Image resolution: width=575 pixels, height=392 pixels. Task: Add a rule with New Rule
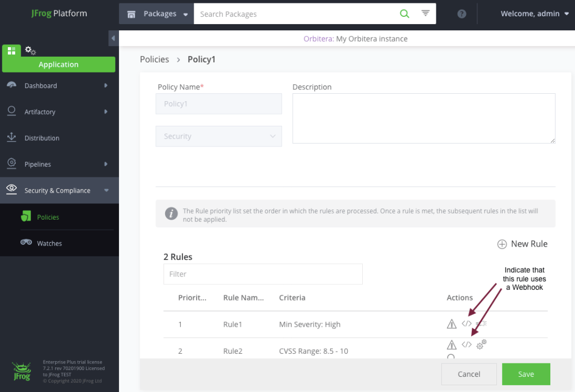pyautogui.click(x=522, y=244)
